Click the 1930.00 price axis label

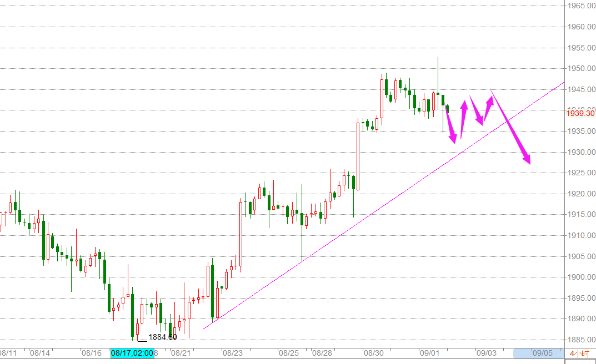point(581,152)
